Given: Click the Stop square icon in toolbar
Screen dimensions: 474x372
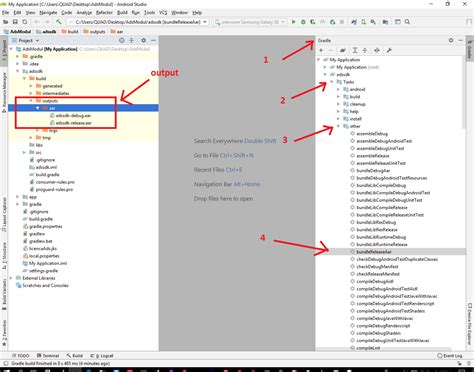Looking at the screenshot, I should click(x=342, y=22).
